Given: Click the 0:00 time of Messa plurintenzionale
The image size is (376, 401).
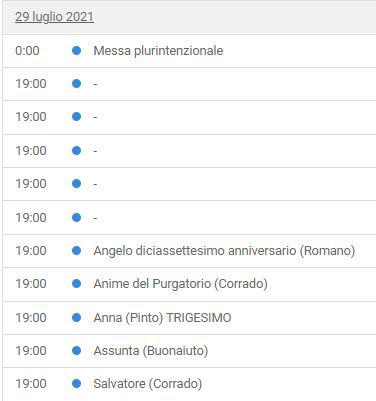Looking at the screenshot, I should 27,51.
